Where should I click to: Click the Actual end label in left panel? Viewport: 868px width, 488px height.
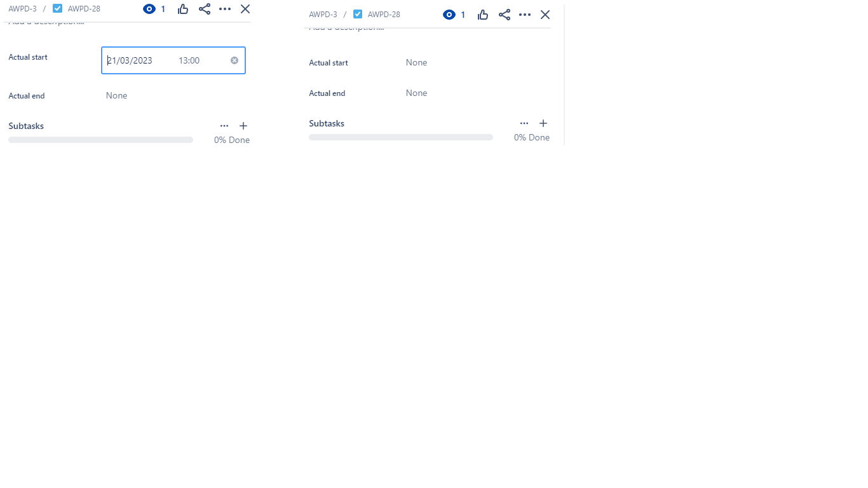[x=27, y=96]
